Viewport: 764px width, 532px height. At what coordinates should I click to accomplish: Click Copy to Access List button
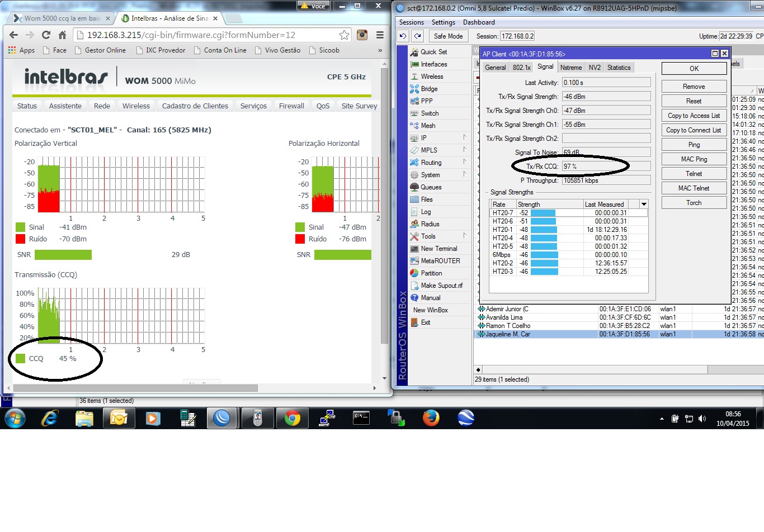[x=694, y=116]
